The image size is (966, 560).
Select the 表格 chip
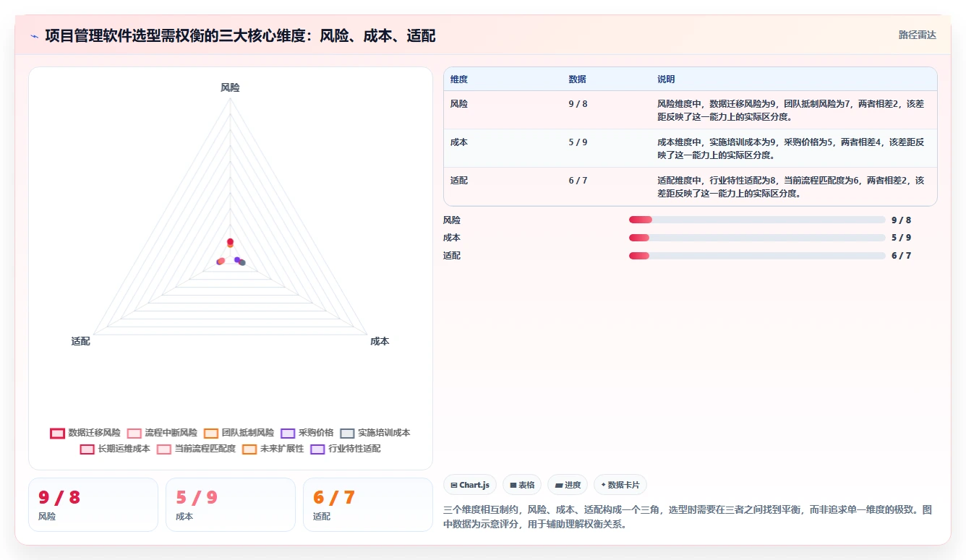pos(522,485)
